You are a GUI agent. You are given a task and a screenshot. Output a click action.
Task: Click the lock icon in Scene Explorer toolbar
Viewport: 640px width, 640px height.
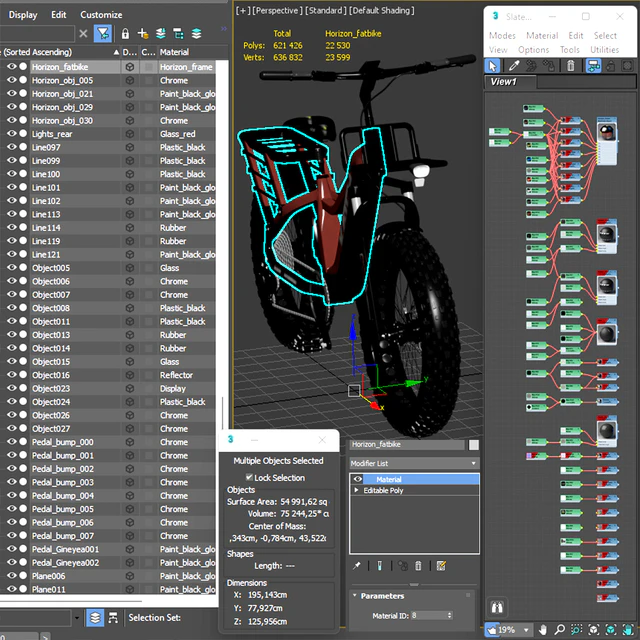click(x=125, y=33)
